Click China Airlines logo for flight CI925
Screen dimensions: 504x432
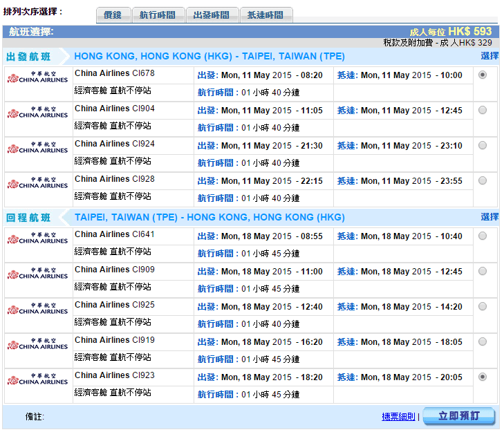pos(37,308)
